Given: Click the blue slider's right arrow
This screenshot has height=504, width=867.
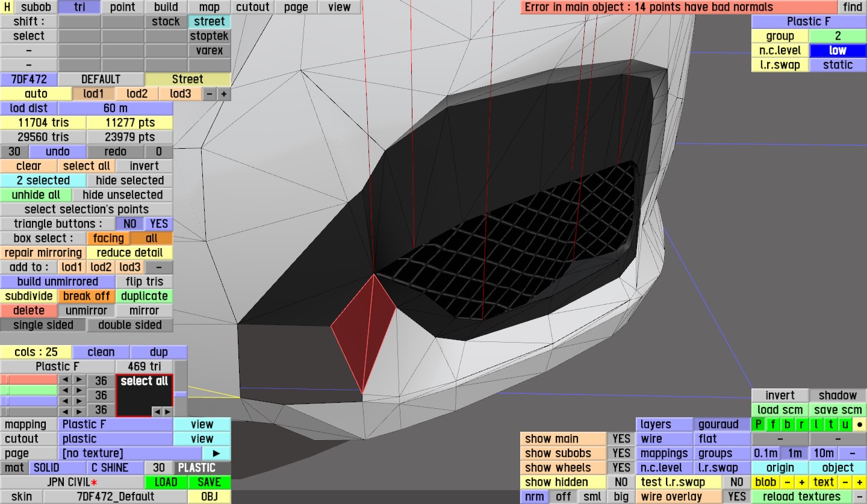Looking at the screenshot, I should 79,401.
